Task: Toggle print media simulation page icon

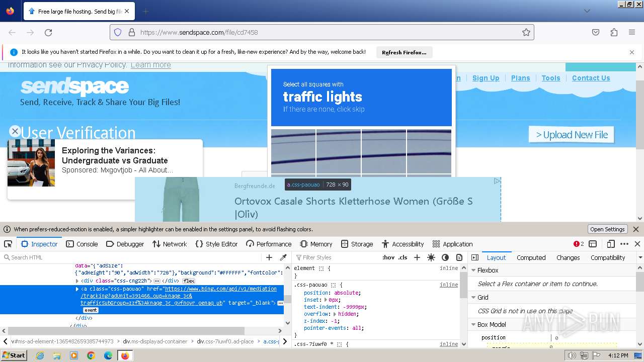Action: [x=459, y=257]
